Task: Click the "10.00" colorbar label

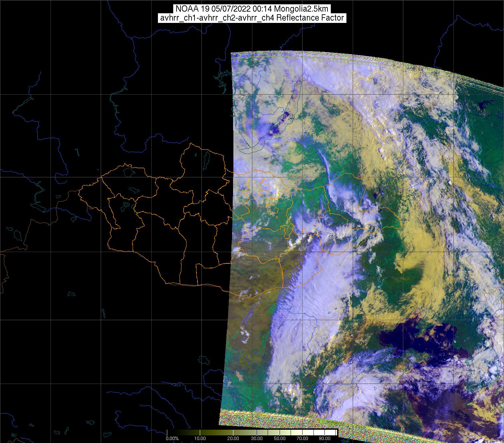Action: 199,439
